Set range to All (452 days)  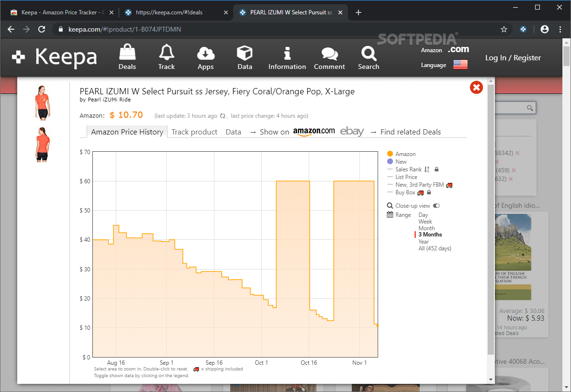[435, 248]
